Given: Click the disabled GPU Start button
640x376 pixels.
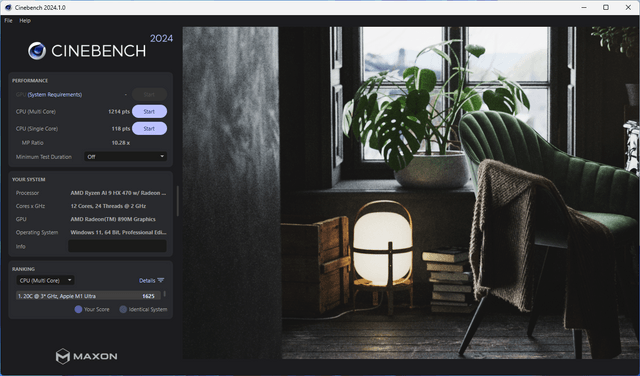Looking at the screenshot, I should [149, 94].
